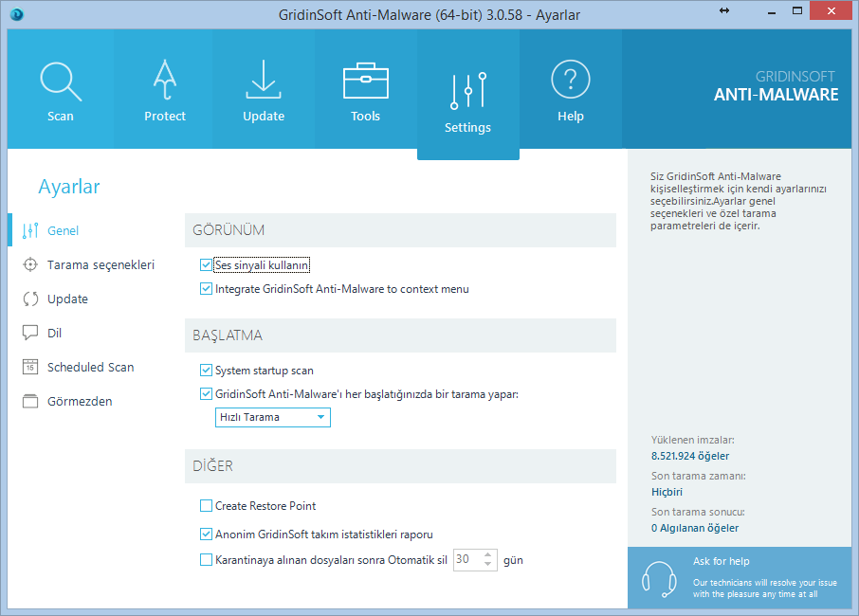This screenshot has height=616, width=859.
Task: Open the Dil language section
Action: pyautogui.click(x=54, y=333)
